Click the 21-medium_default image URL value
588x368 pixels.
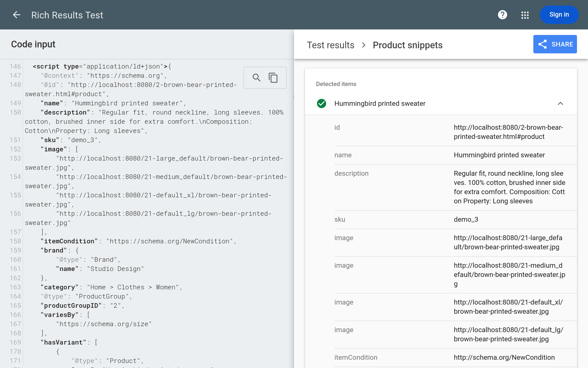coord(509,275)
